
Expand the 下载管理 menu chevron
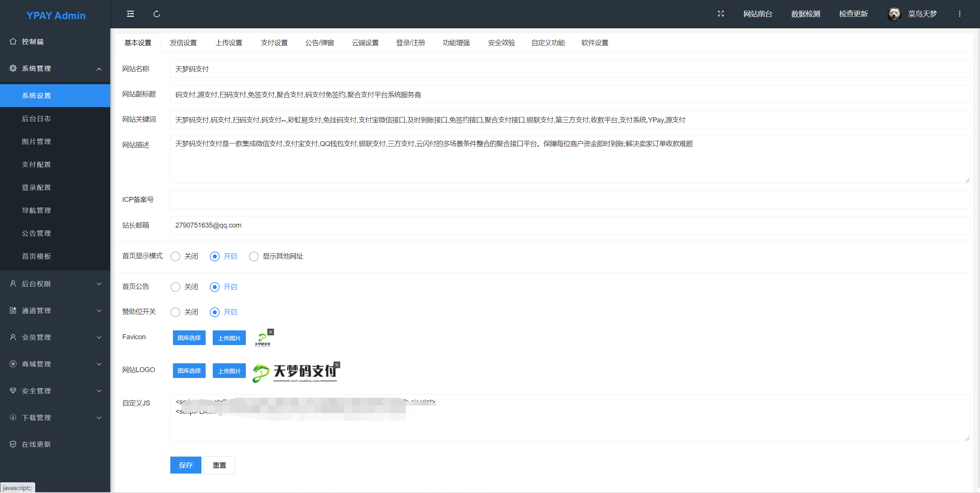point(99,418)
